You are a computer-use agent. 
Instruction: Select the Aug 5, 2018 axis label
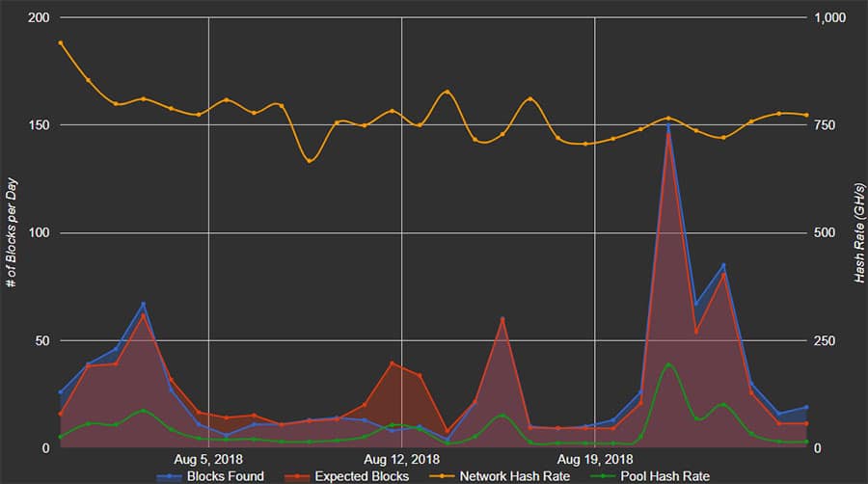click(x=208, y=459)
